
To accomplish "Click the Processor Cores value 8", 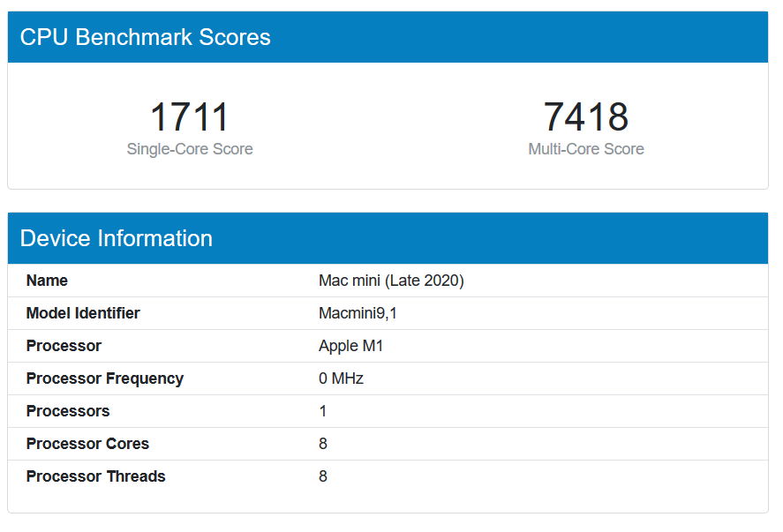I will [323, 444].
